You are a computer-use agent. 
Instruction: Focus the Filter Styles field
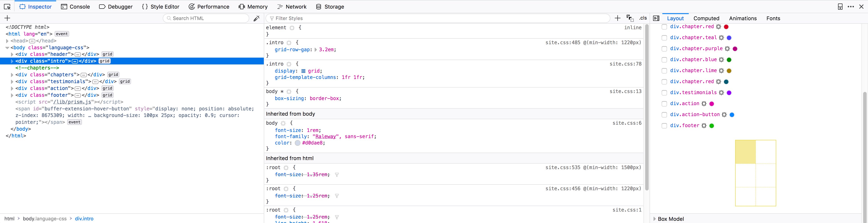(x=438, y=18)
